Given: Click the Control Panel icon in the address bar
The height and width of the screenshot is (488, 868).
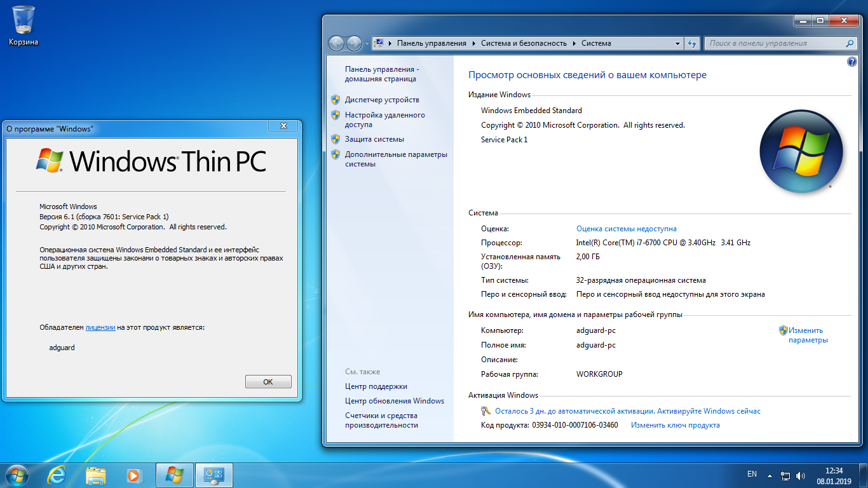Looking at the screenshot, I should 379,43.
